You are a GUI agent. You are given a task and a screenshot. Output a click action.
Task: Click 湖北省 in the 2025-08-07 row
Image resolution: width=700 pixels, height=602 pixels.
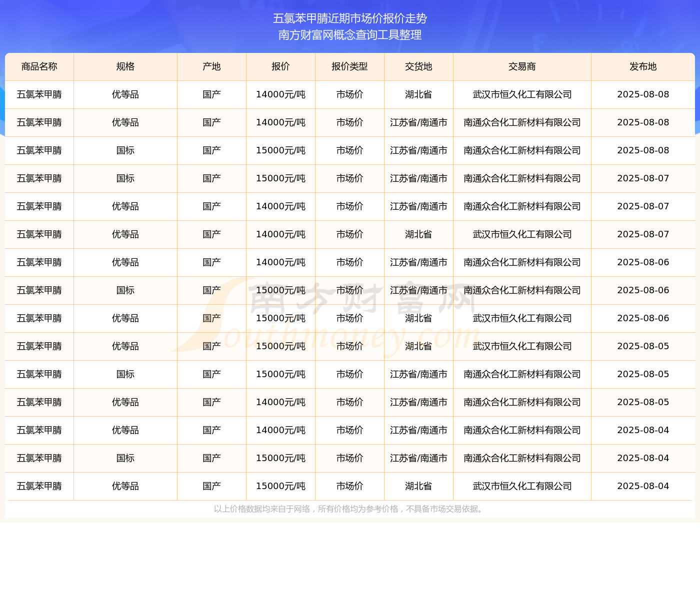click(x=418, y=234)
